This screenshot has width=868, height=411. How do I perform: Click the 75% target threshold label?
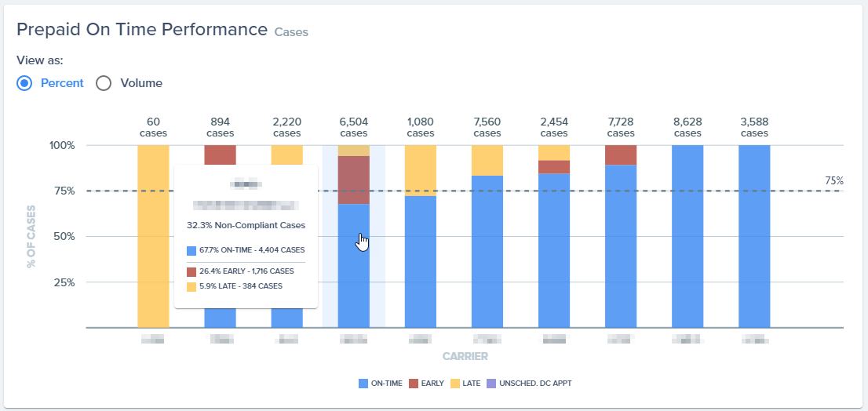(x=833, y=181)
